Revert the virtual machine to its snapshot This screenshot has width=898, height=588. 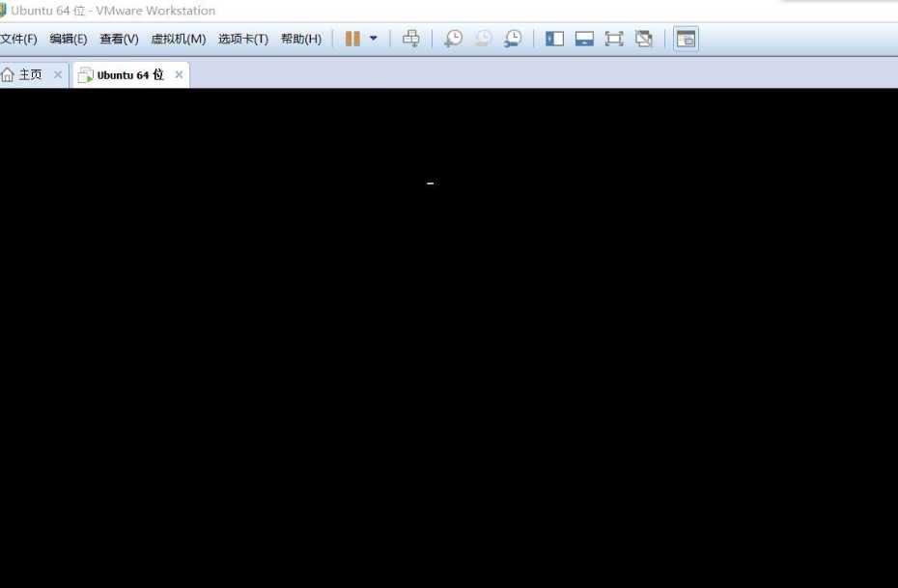[484, 39]
